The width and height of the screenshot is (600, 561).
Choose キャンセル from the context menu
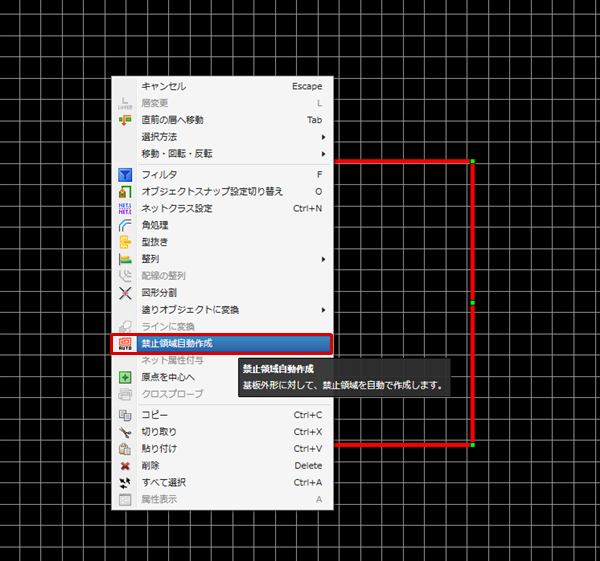coord(222,86)
